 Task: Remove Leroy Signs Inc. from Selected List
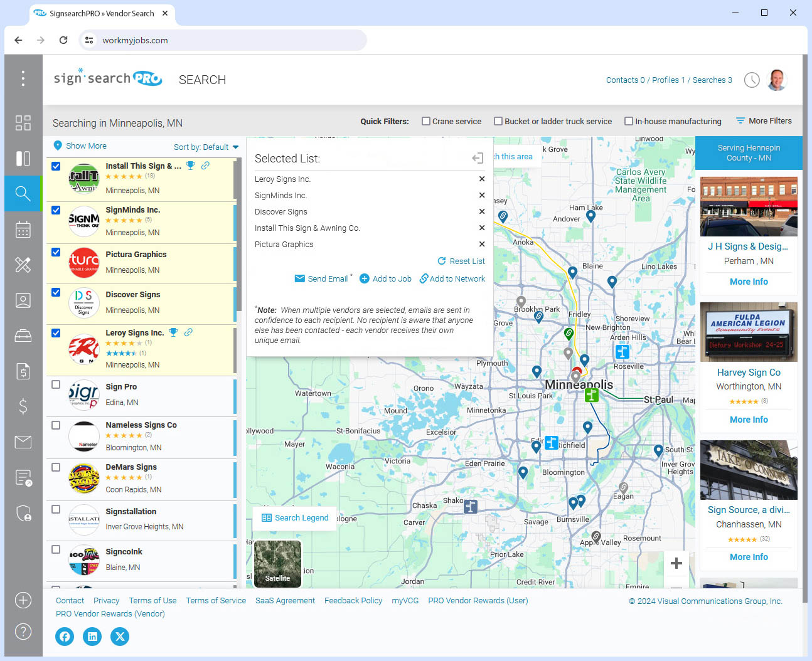[x=482, y=179]
